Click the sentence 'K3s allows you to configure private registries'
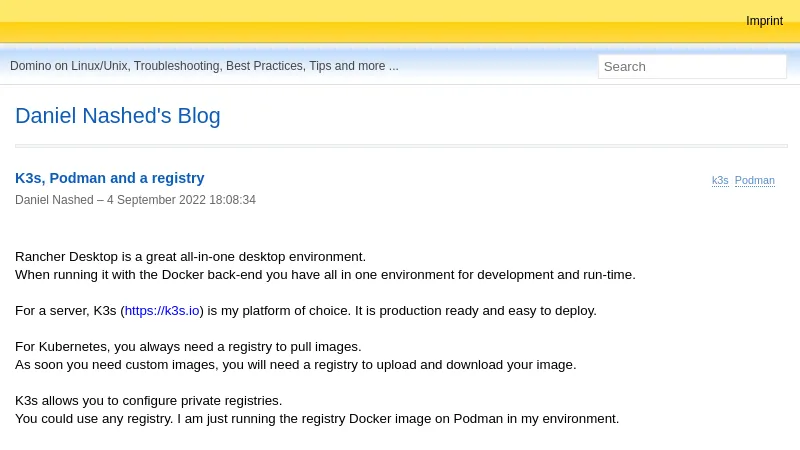Image resolution: width=800 pixels, height=450 pixels. point(148,401)
